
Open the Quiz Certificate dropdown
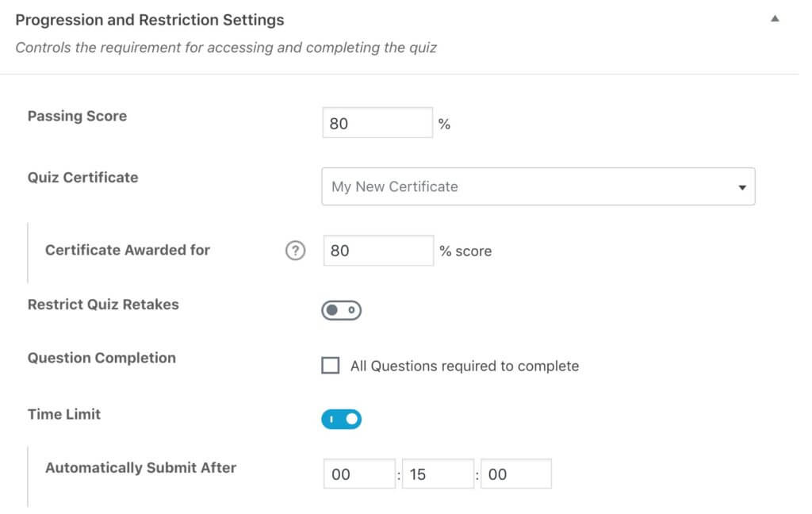coord(538,186)
